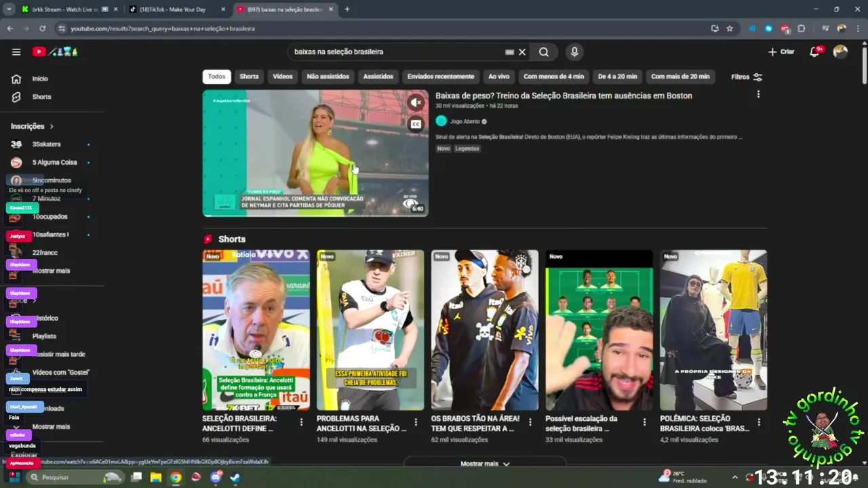This screenshot has width=868, height=488.
Task: Select the Todos filter chip
Action: 216,77
